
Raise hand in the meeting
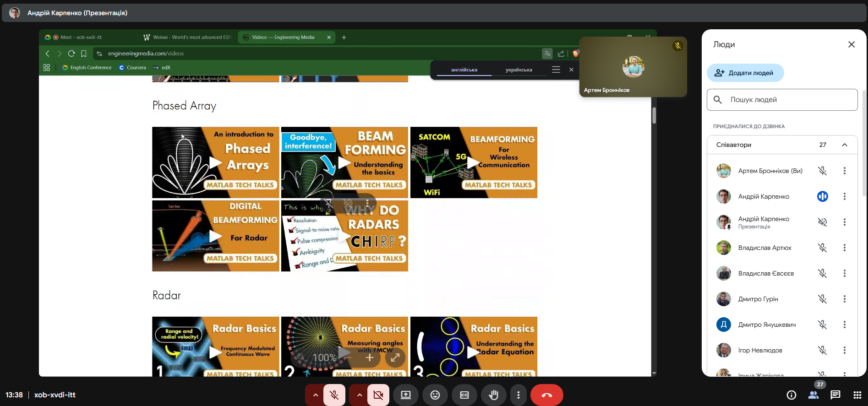click(493, 395)
